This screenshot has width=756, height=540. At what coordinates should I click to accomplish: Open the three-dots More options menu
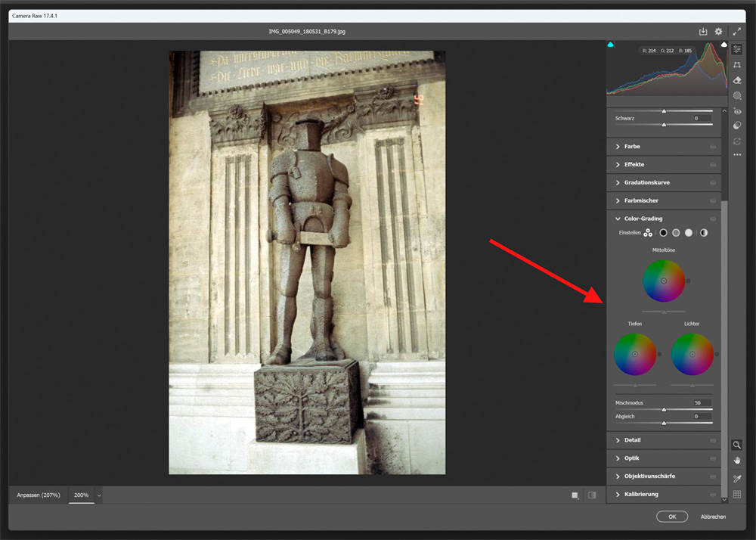(x=736, y=155)
